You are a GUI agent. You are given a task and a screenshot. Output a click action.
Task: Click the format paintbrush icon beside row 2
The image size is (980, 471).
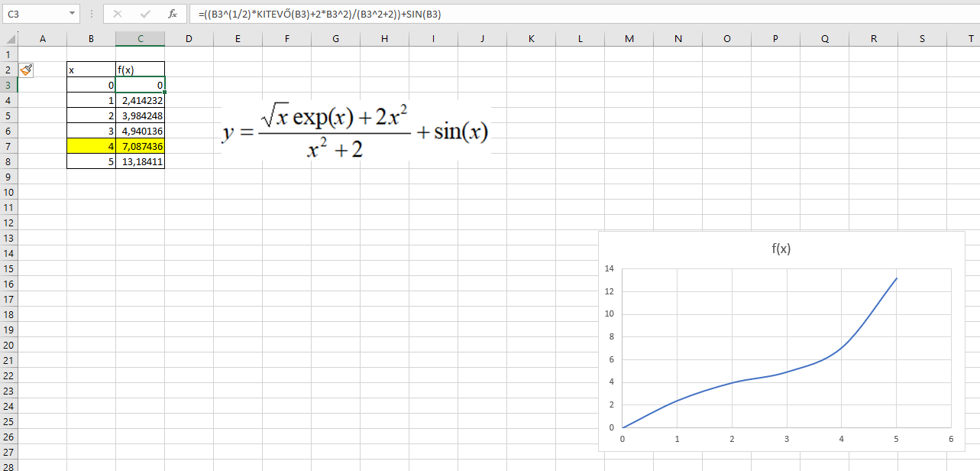[26, 70]
